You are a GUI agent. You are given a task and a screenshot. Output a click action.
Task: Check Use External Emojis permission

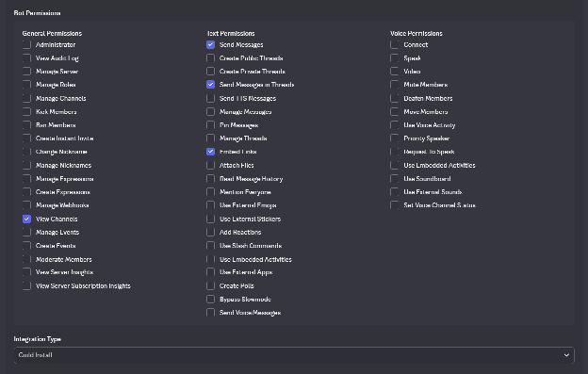210,205
